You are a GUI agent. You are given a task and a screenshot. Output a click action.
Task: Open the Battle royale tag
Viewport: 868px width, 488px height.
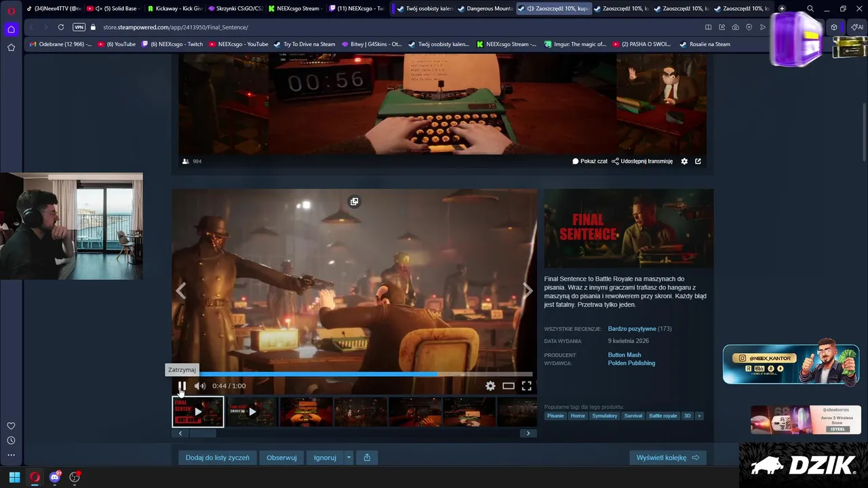click(663, 415)
